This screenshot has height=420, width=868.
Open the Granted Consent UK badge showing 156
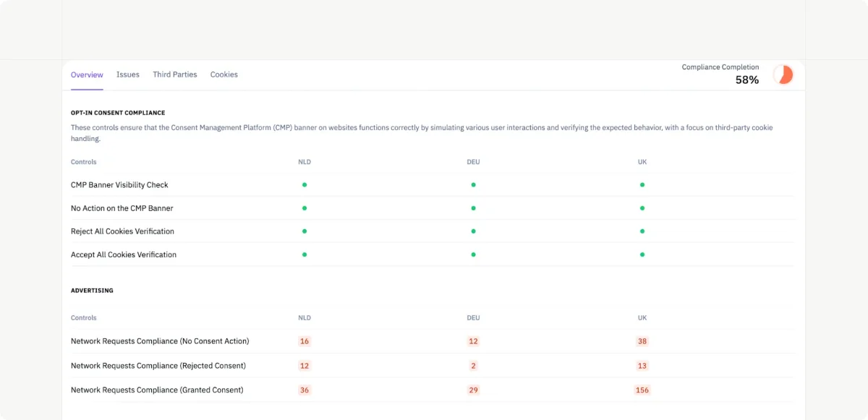642,390
